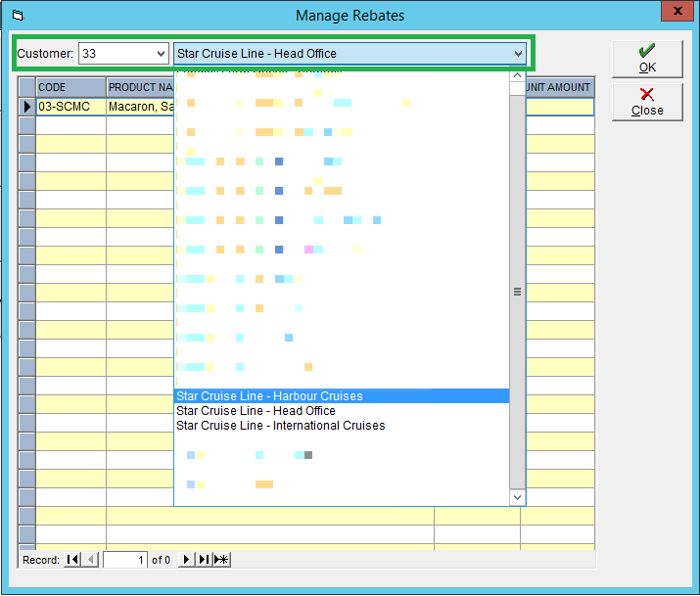Click the dropdown list scrollbar thumb
The image size is (700, 596).
517,292
